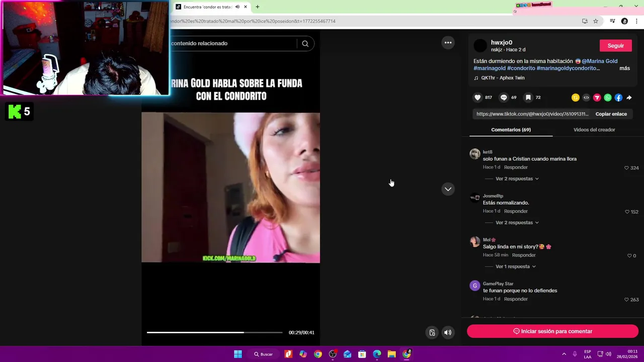Open the QKThr - Aphex Twin sound link
Screen dimensions: 644x362
499,78
